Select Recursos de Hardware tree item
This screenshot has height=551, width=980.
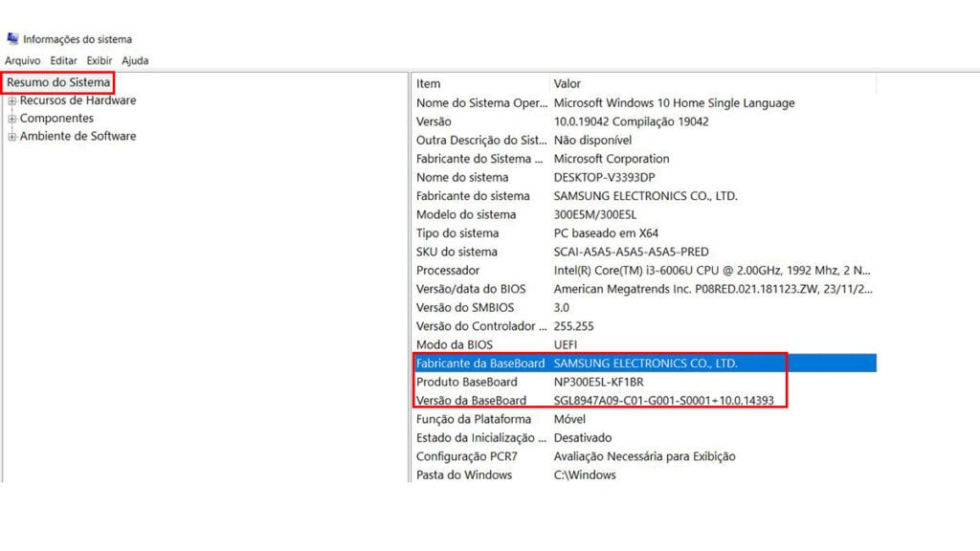click(x=78, y=100)
